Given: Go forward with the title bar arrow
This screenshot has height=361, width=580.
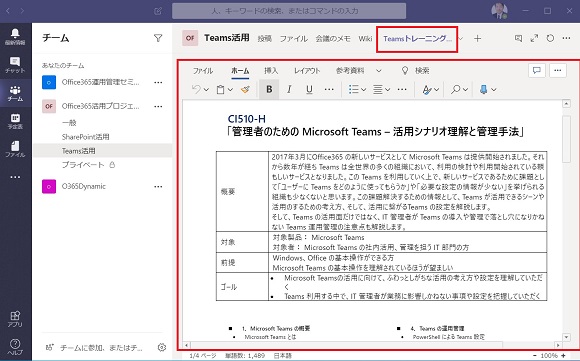Looking at the screenshot, I should coord(22,11).
